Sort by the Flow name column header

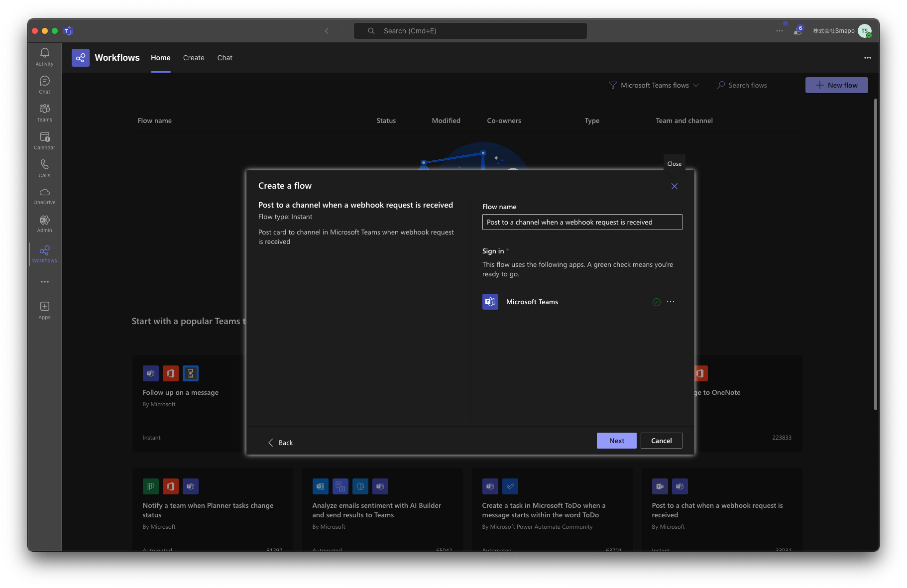click(x=154, y=120)
